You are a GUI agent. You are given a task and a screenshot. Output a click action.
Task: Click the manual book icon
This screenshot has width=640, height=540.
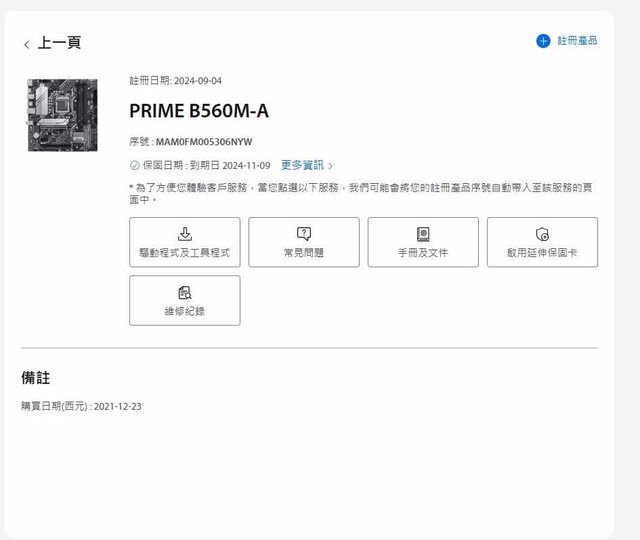point(423,234)
